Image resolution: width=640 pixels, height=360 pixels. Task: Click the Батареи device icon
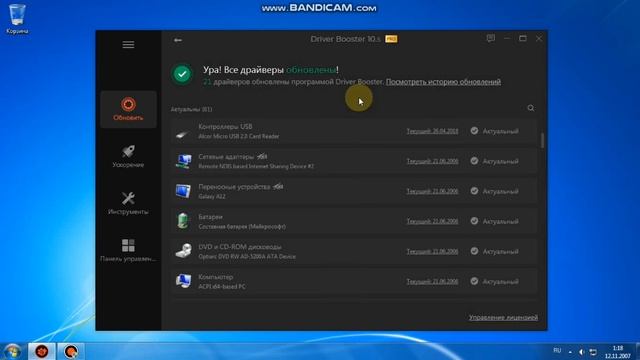click(x=183, y=221)
